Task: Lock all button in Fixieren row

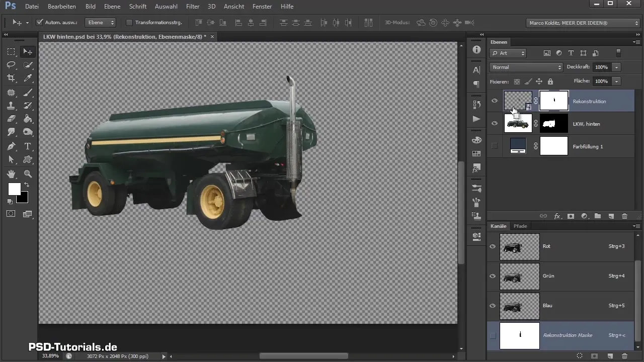Action: [550, 81]
